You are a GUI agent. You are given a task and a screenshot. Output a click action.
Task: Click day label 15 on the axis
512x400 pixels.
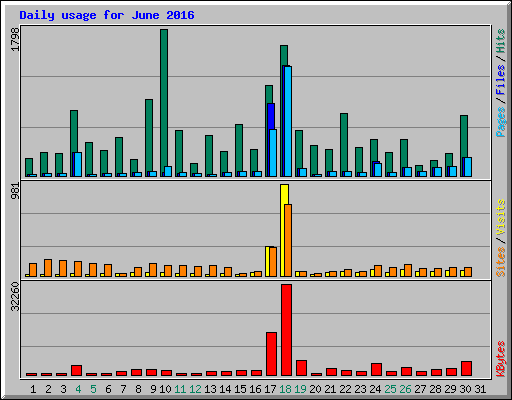pyautogui.click(x=240, y=389)
